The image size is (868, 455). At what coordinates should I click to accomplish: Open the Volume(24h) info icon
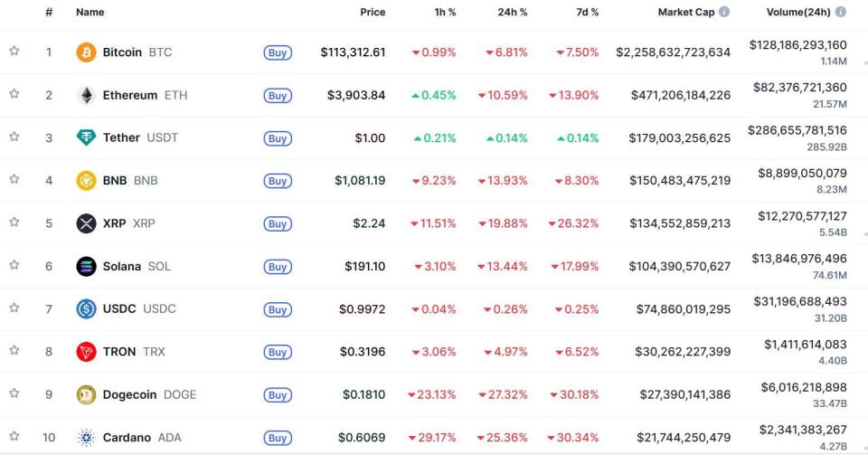pyautogui.click(x=841, y=13)
